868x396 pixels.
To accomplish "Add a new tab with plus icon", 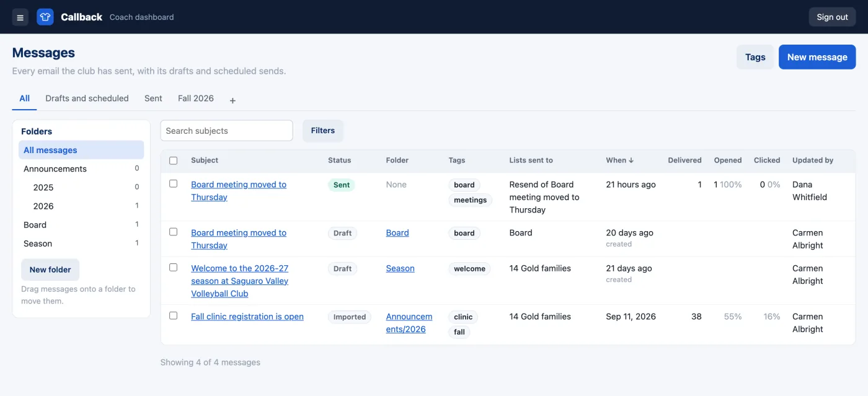I will pos(232,100).
